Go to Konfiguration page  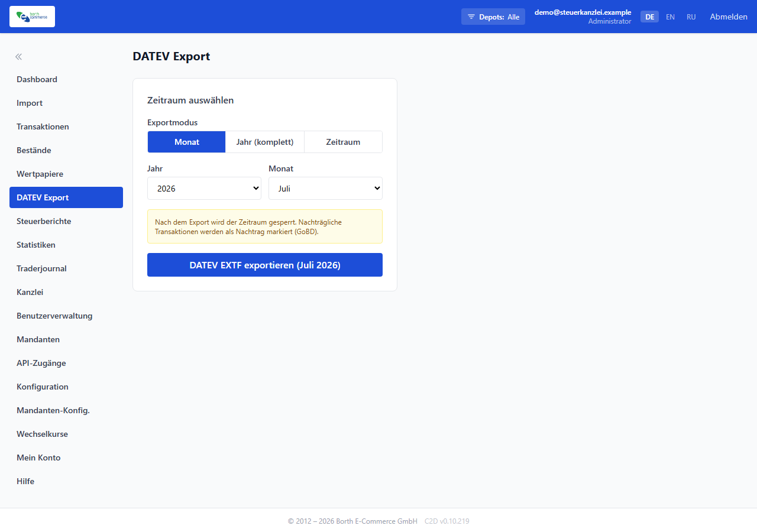pos(66,387)
